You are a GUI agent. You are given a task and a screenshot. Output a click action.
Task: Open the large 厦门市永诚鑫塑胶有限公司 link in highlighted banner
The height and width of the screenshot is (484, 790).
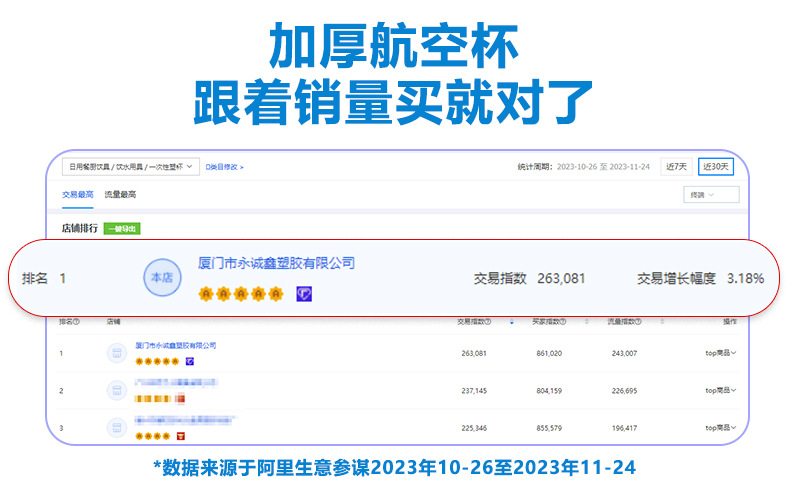click(x=277, y=263)
